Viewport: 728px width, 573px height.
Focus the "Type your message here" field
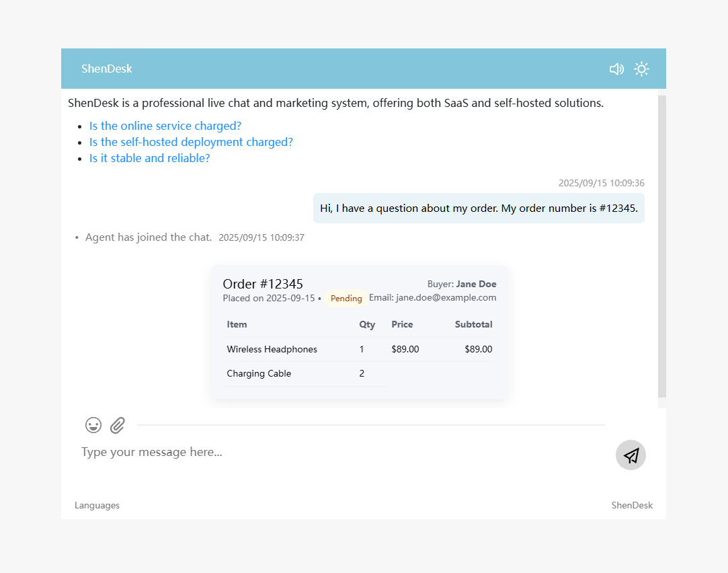(336, 452)
